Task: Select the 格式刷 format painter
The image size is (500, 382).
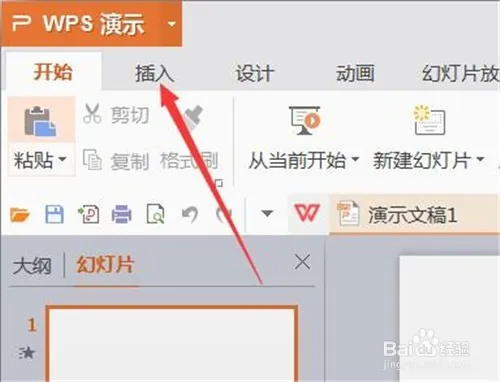Action: tap(189, 160)
